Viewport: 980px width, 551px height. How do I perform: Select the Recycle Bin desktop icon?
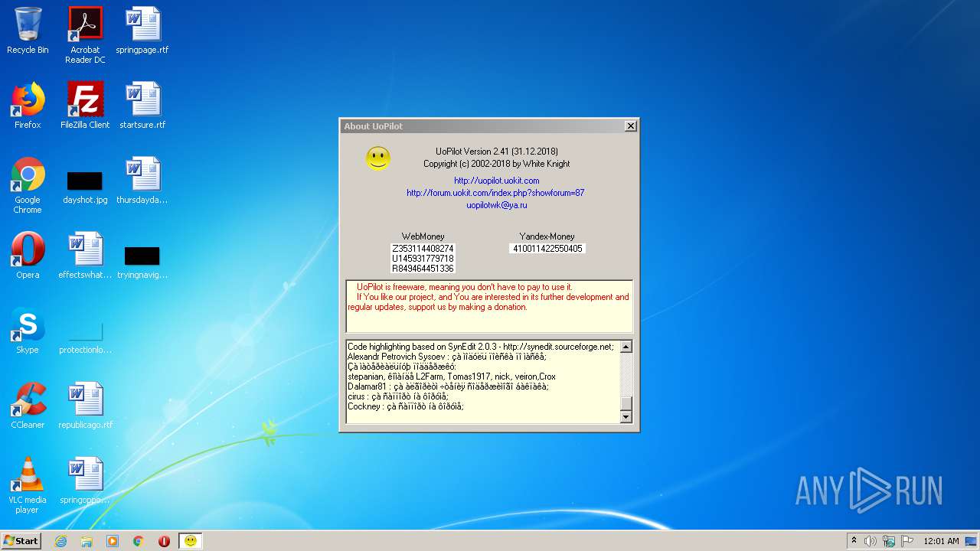(x=28, y=31)
